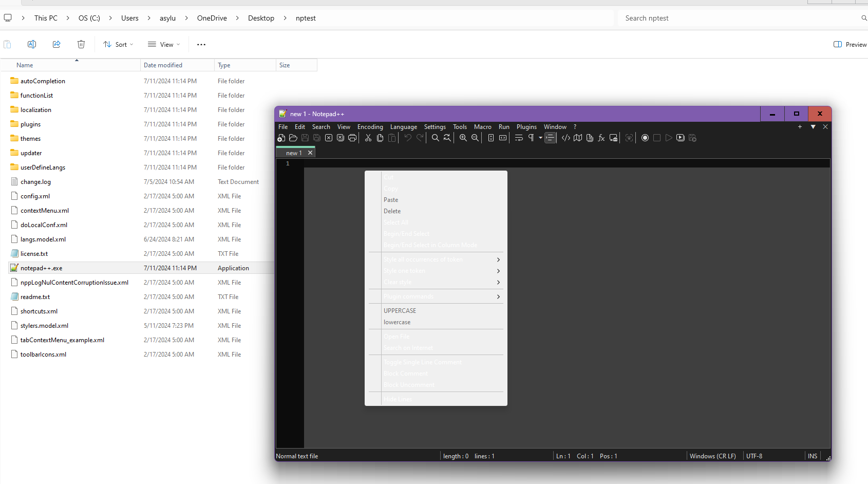
Task: Click Run a Macro Multiple Times icon
Action: tap(681, 138)
